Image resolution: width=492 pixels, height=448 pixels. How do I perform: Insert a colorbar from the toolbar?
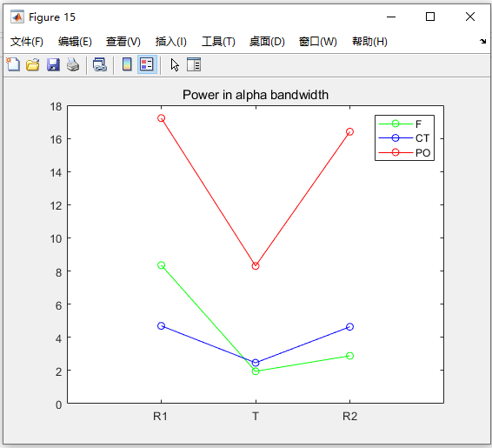tap(127, 64)
